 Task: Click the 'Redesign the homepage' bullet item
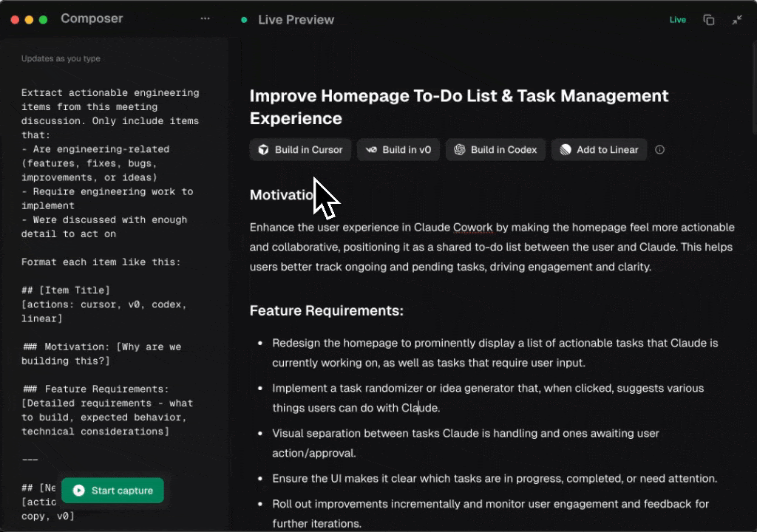coord(495,353)
